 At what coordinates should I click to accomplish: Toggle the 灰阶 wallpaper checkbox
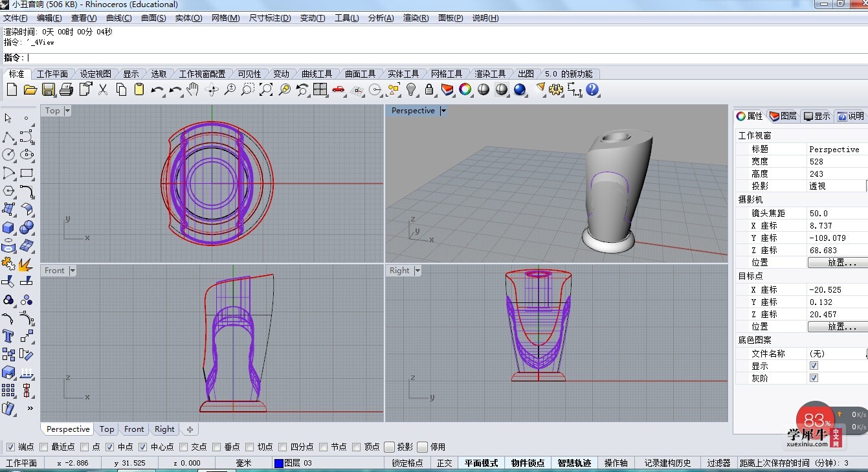814,378
